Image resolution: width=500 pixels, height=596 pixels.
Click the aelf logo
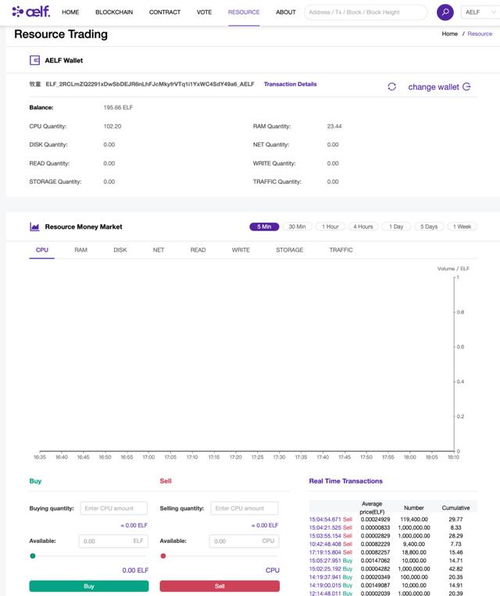(x=31, y=12)
